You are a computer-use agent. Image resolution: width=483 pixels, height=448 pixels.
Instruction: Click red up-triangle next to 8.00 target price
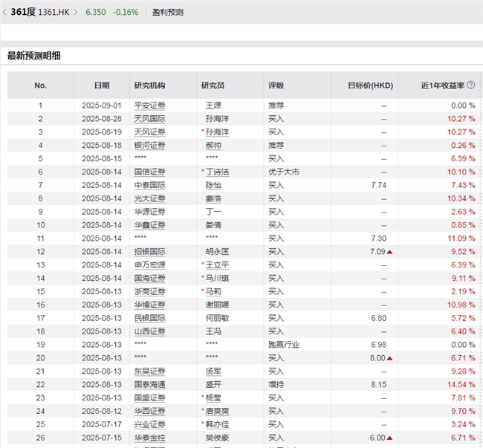[x=389, y=358]
